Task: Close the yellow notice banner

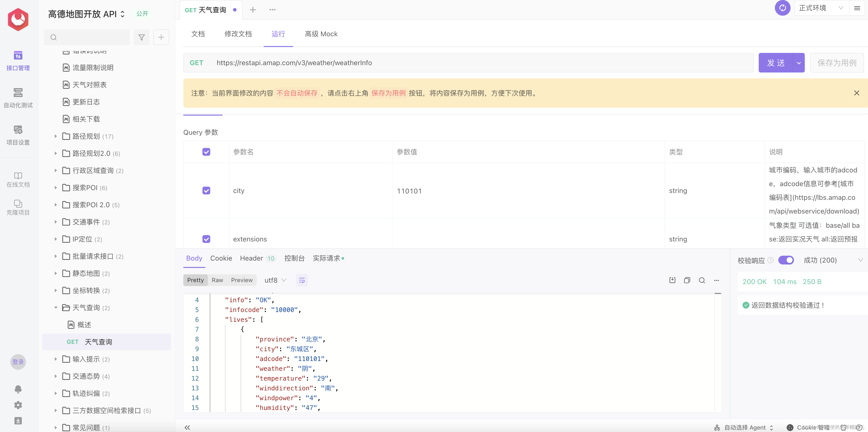Action: coord(856,93)
